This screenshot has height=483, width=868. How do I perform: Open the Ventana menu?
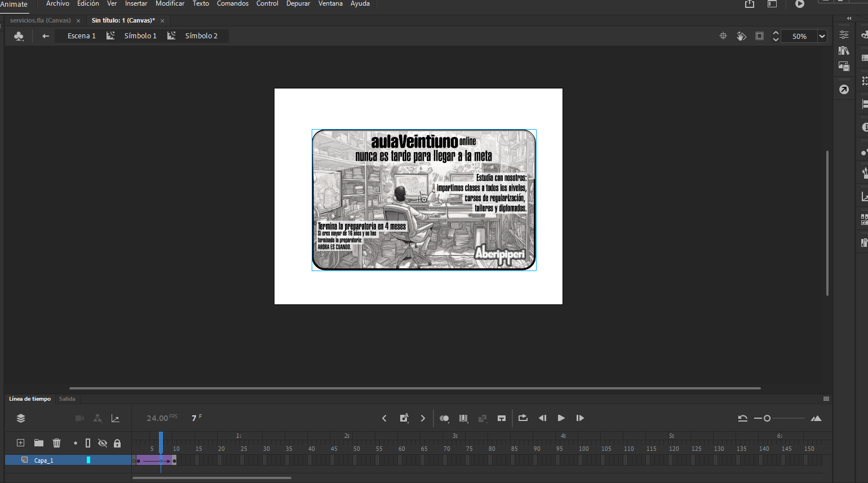330,4
